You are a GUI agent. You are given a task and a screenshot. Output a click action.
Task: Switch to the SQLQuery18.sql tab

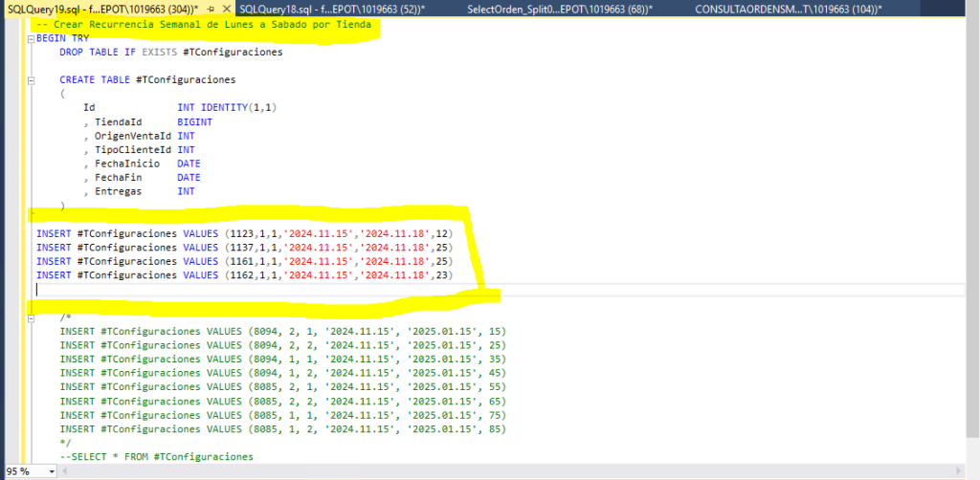[x=332, y=9]
